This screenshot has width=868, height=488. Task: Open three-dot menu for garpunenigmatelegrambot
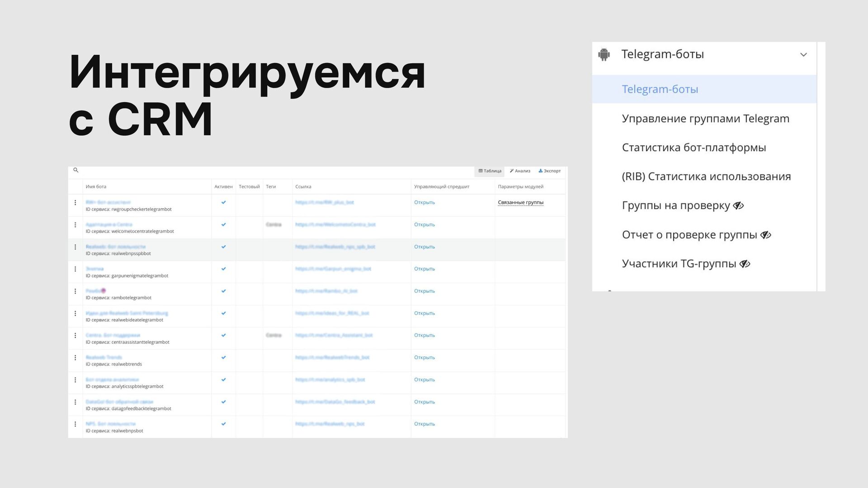75,269
